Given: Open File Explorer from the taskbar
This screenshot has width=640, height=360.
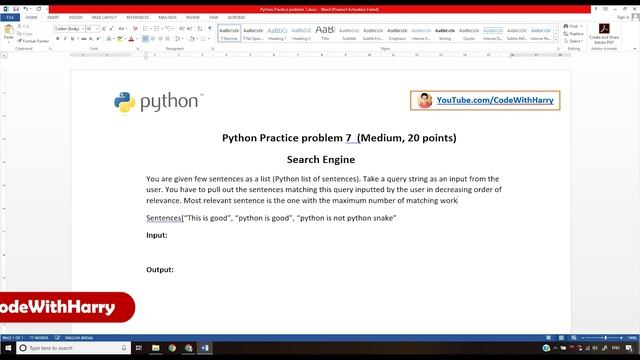Looking at the screenshot, I should 156,348.
